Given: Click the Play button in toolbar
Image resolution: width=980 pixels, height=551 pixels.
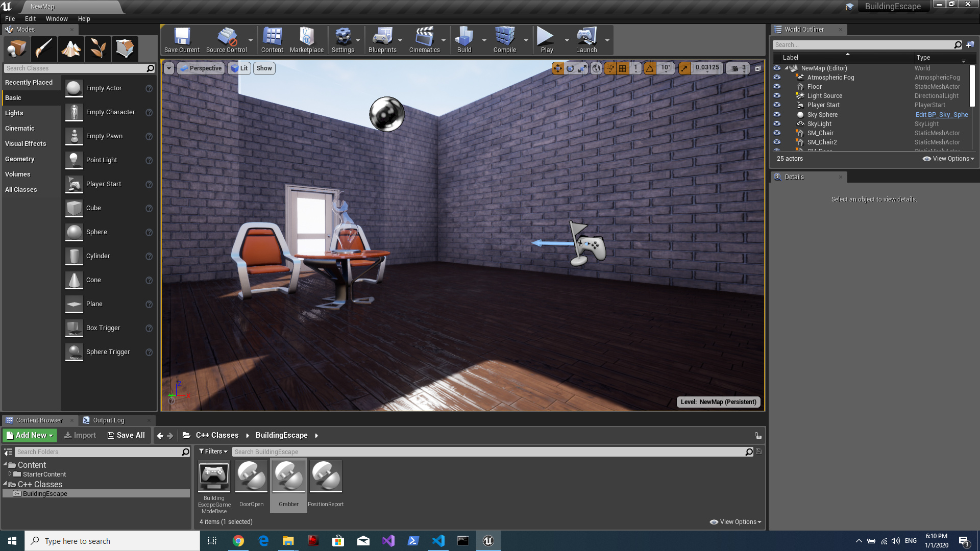Looking at the screenshot, I should coord(547,40).
